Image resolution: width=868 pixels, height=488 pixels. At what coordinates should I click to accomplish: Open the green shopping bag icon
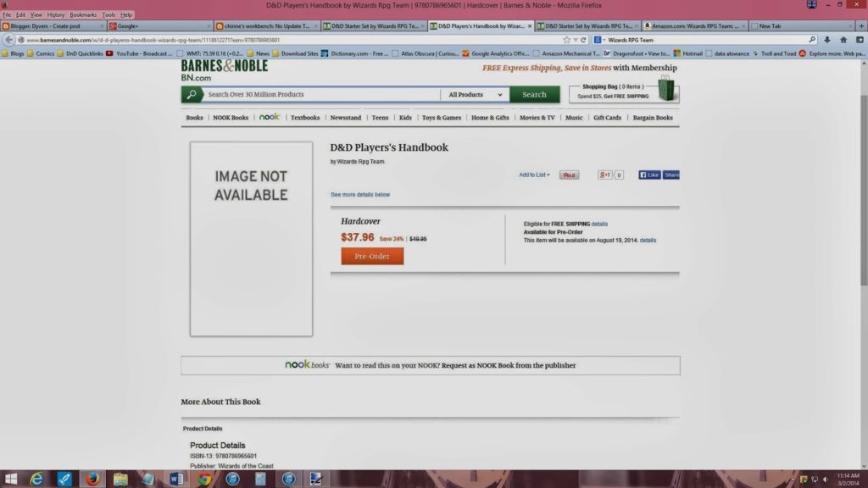pyautogui.click(x=666, y=88)
